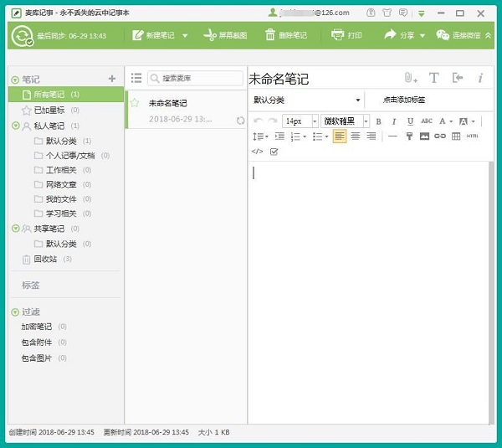Click the underline formatting icon
This screenshot has width=502, height=448.
[x=410, y=121]
